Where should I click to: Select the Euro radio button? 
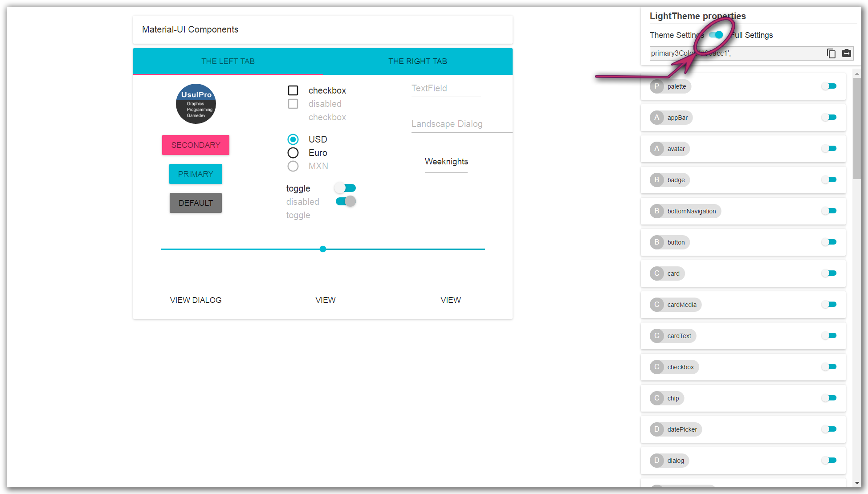point(293,153)
